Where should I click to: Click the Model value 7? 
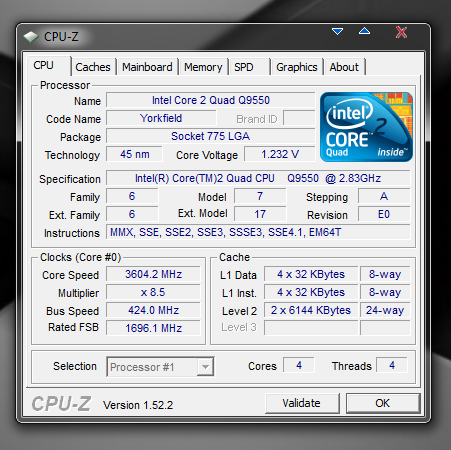pyautogui.click(x=260, y=196)
